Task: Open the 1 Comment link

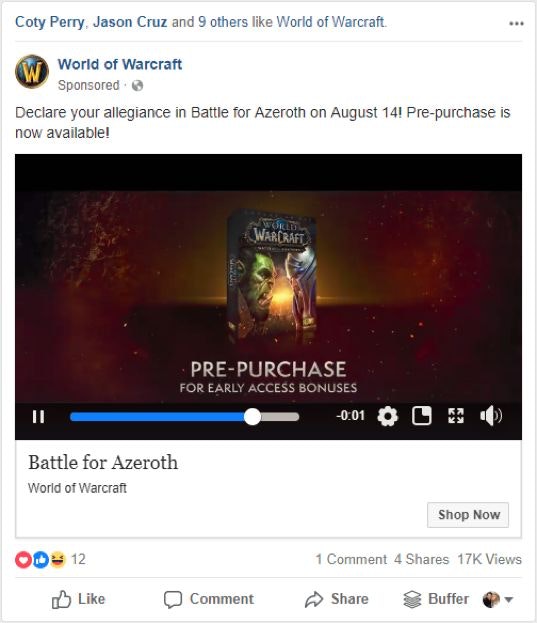Action: [x=351, y=559]
